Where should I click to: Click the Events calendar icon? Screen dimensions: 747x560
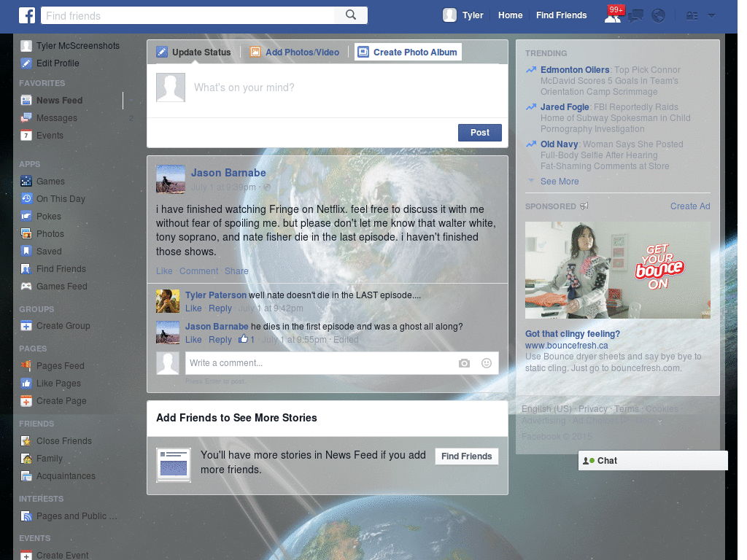26,135
